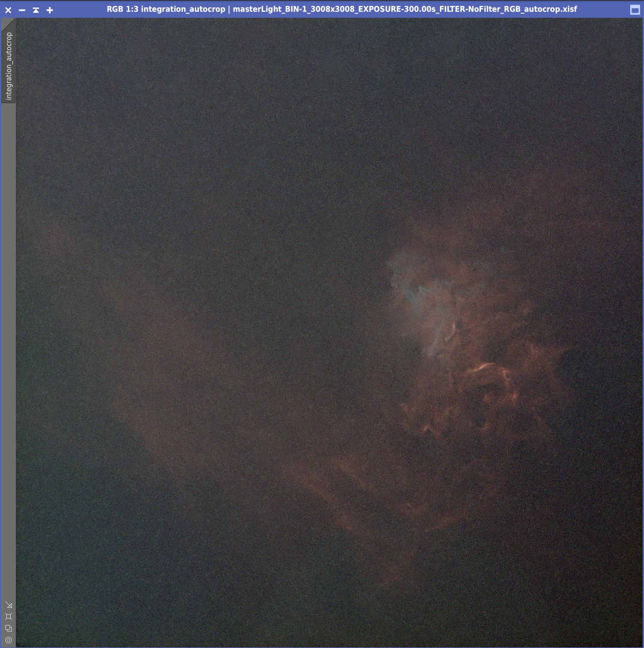Click the diagonal arrow fit-view icon at bottom left

click(x=9, y=605)
